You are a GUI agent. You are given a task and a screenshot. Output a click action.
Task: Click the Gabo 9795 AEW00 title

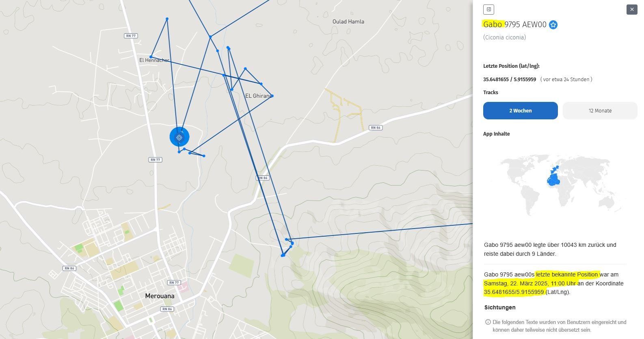pos(514,24)
